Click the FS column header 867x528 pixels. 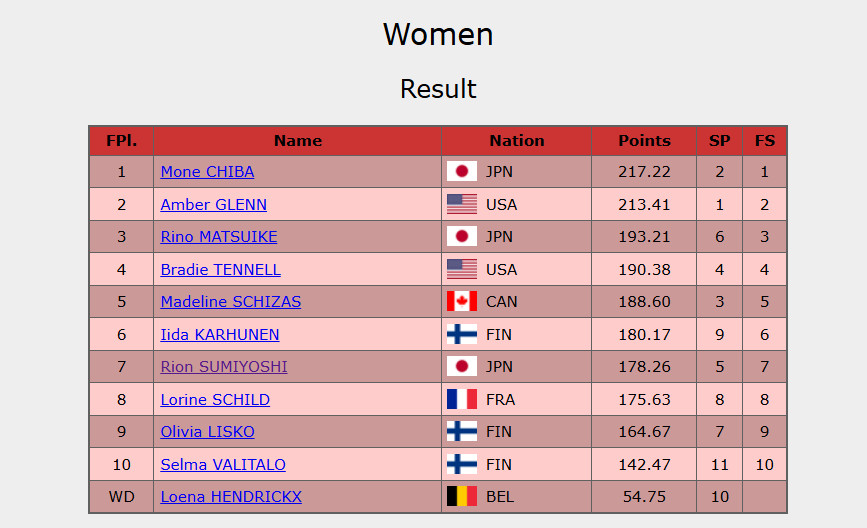pyautogui.click(x=765, y=141)
